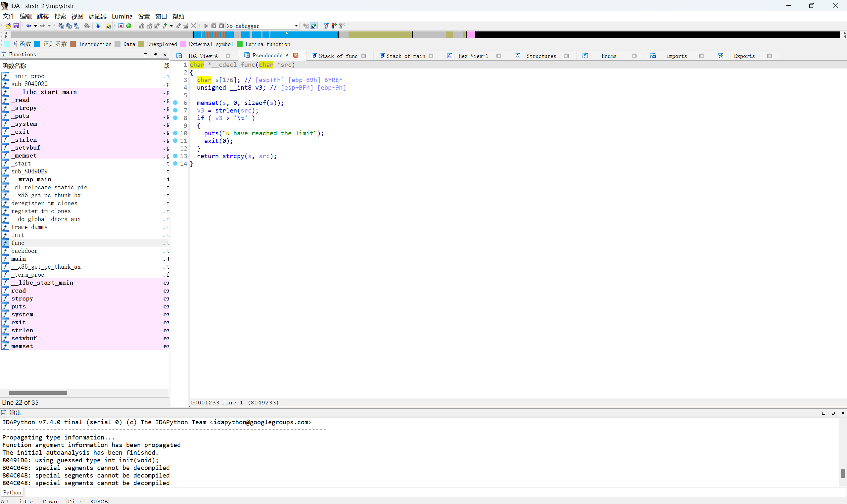The width and height of the screenshot is (847, 504).
Task: Open a file with the folder icon
Action: click(x=8, y=26)
